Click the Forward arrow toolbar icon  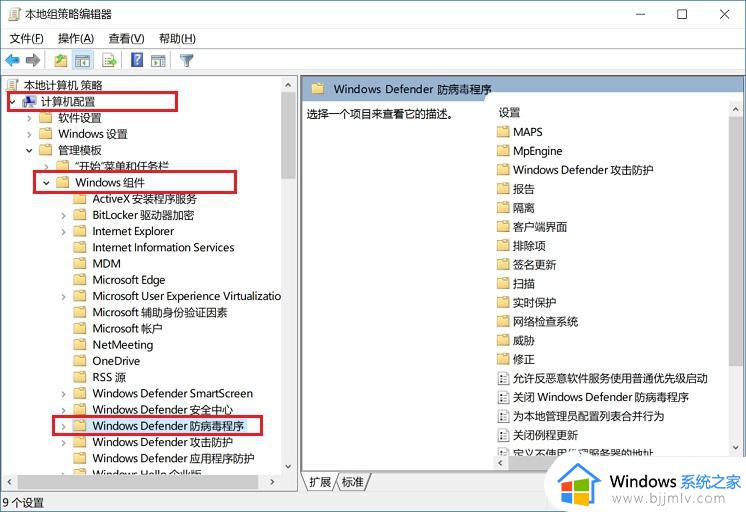click(x=33, y=60)
